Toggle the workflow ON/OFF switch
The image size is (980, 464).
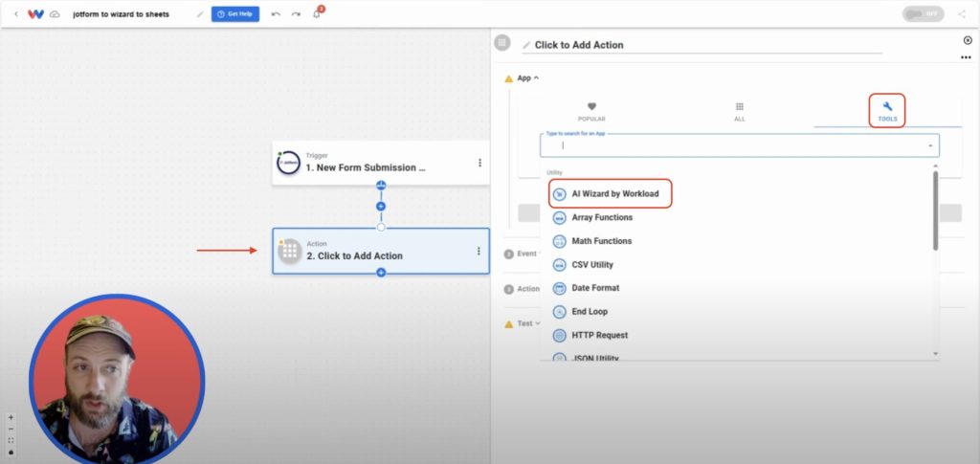tap(923, 13)
